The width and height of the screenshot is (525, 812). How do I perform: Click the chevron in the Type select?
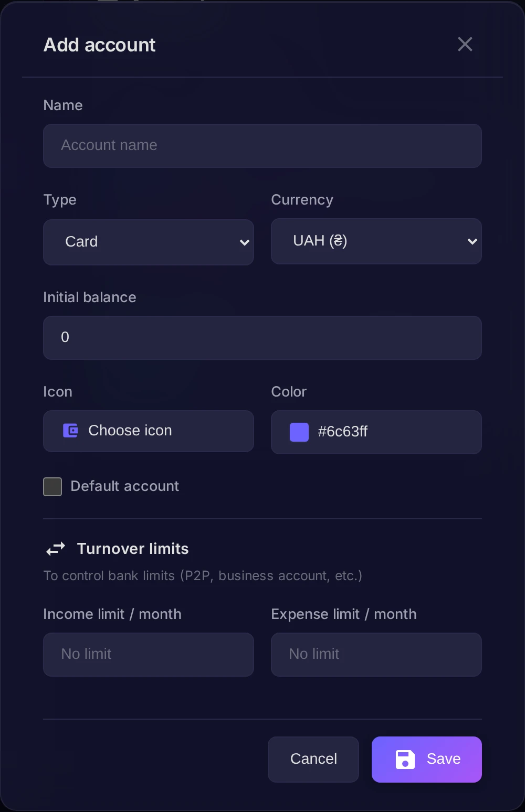[244, 242]
